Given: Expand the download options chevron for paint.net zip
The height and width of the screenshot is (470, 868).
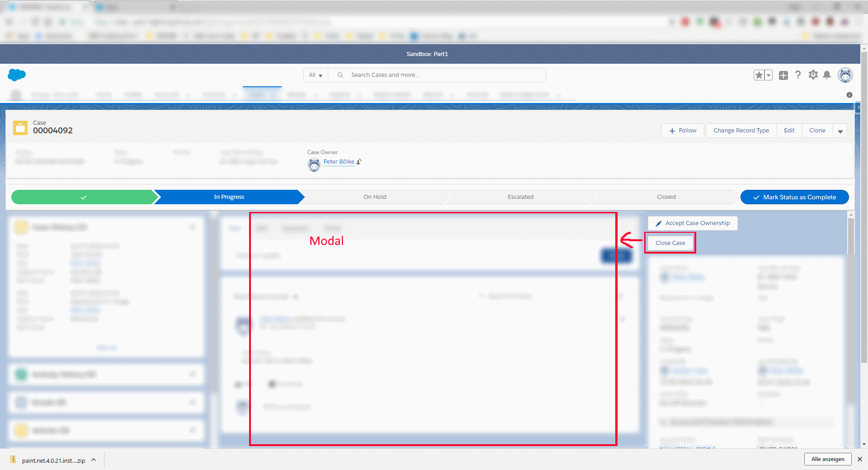Looking at the screenshot, I should point(94,460).
